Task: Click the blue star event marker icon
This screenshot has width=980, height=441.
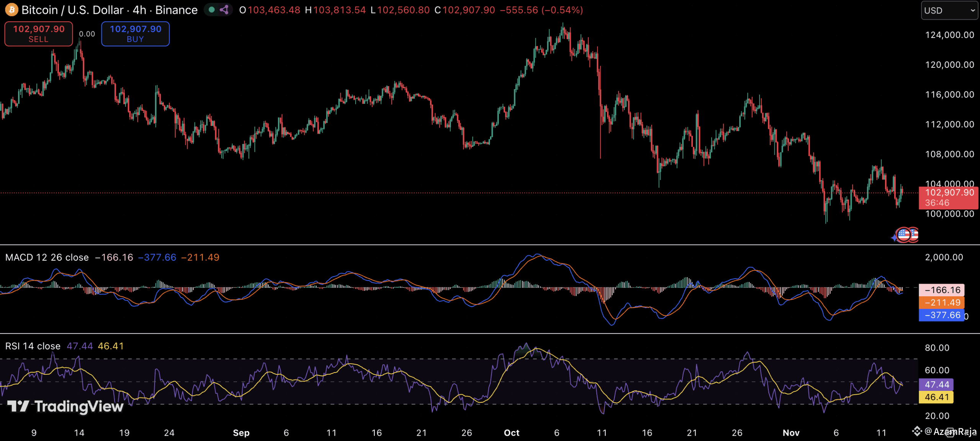Action: [x=895, y=238]
